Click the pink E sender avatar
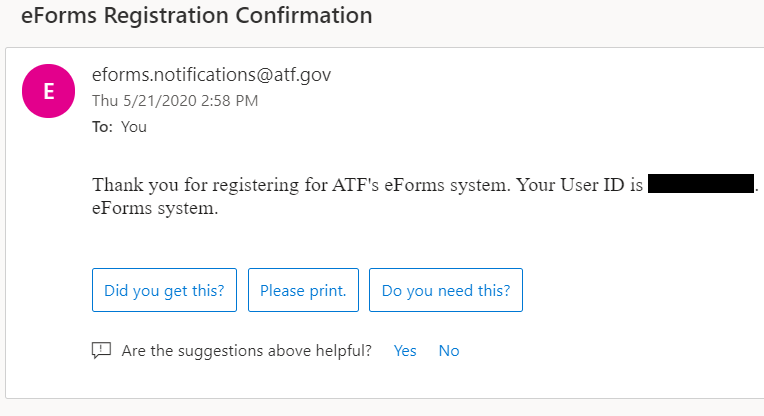764x416 pixels. click(48, 91)
